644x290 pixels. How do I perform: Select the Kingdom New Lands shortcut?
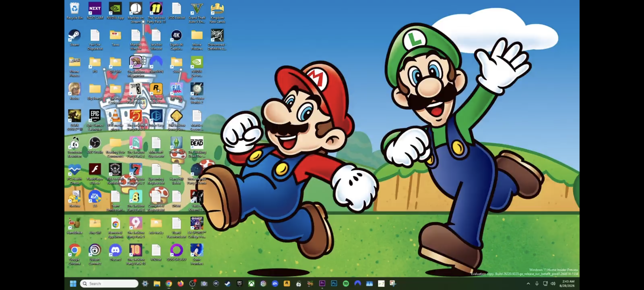pyautogui.click(x=217, y=13)
